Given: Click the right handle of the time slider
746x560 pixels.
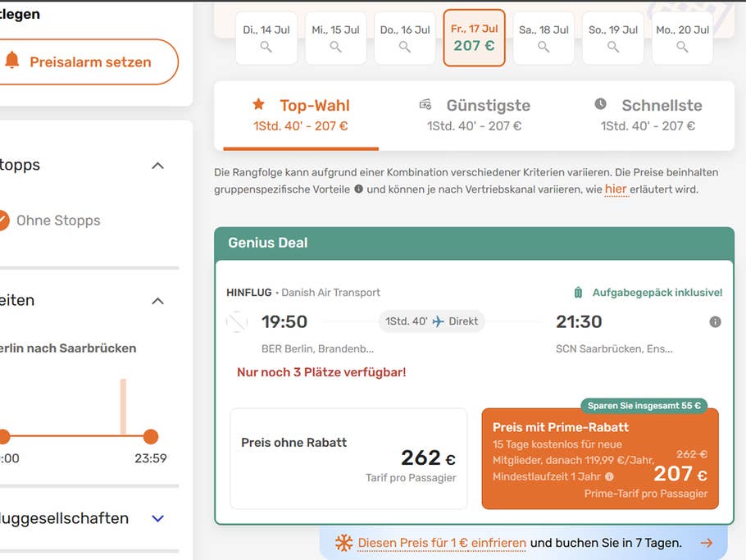Looking at the screenshot, I should pyautogui.click(x=150, y=438).
